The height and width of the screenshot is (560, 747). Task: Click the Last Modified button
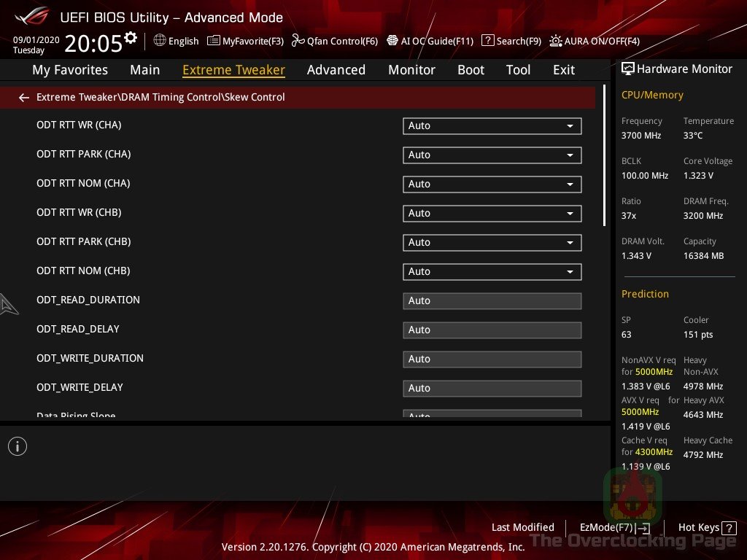click(x=523, y=527)
